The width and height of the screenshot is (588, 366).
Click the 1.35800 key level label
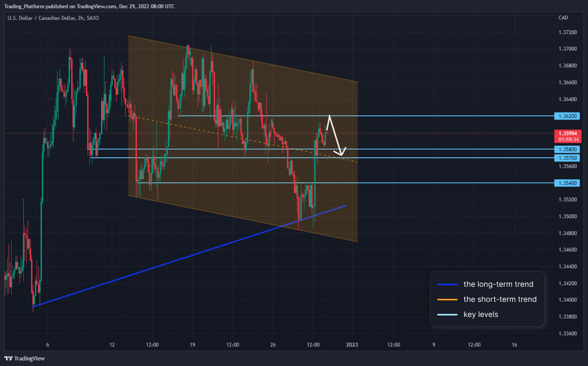pos(567,149)
